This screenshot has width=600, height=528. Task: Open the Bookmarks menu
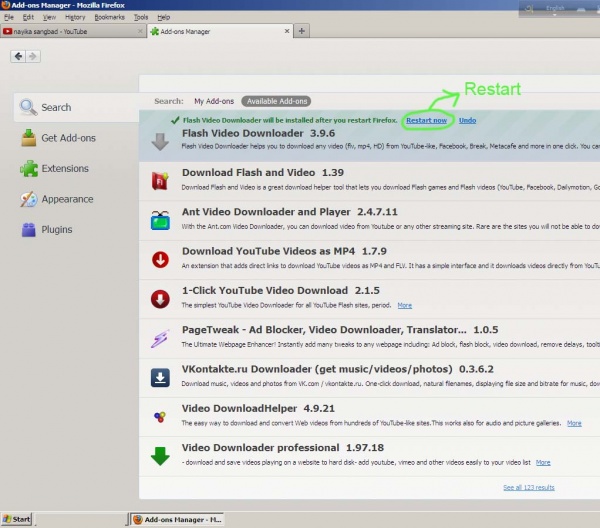click(109, 17)
